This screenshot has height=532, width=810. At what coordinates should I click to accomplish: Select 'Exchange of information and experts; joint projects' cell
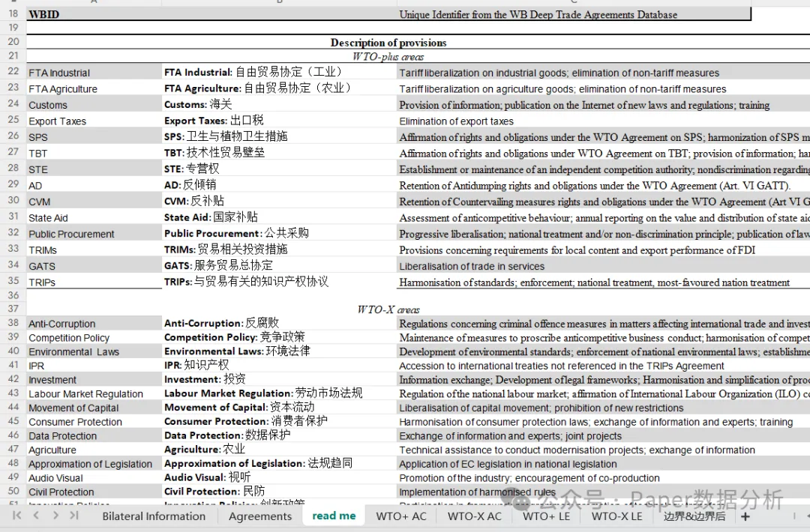[603, 435]
